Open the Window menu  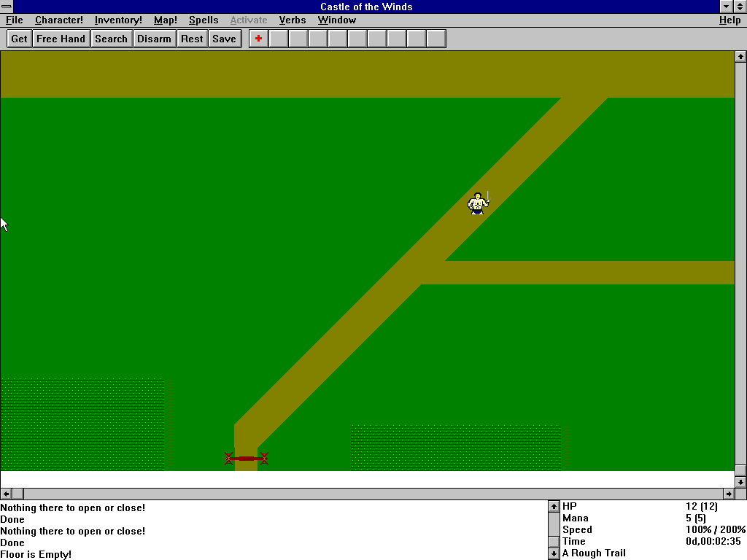coord(337,20)
